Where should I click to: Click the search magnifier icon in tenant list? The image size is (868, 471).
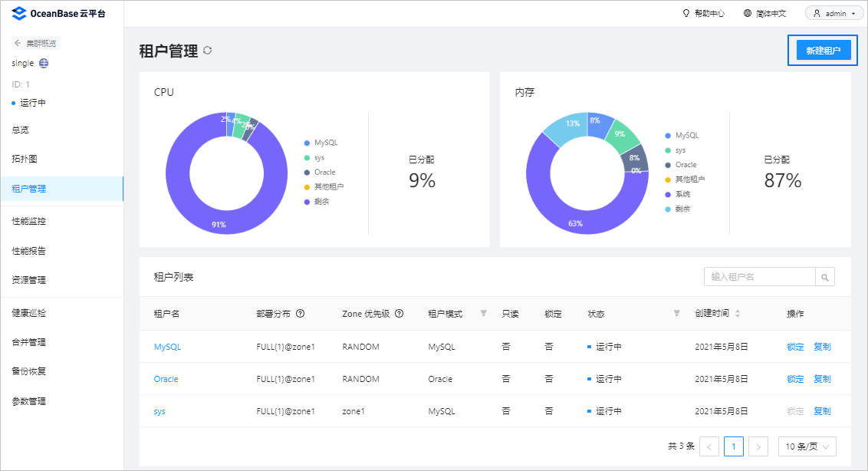825,277
